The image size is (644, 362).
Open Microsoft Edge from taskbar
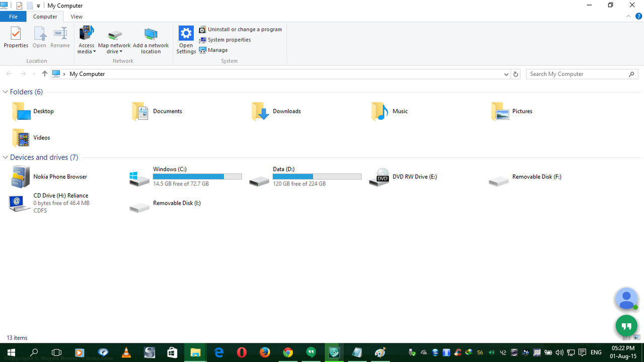[219, 352]
